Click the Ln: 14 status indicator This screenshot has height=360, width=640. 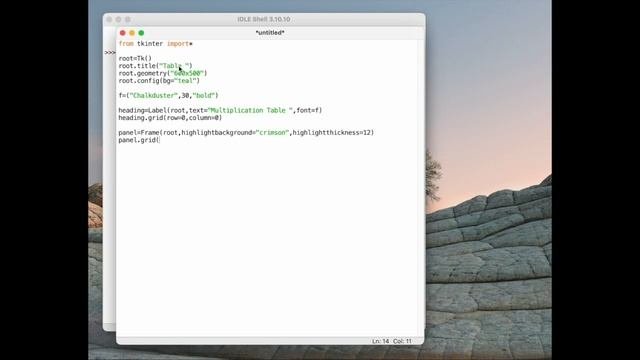380,341
